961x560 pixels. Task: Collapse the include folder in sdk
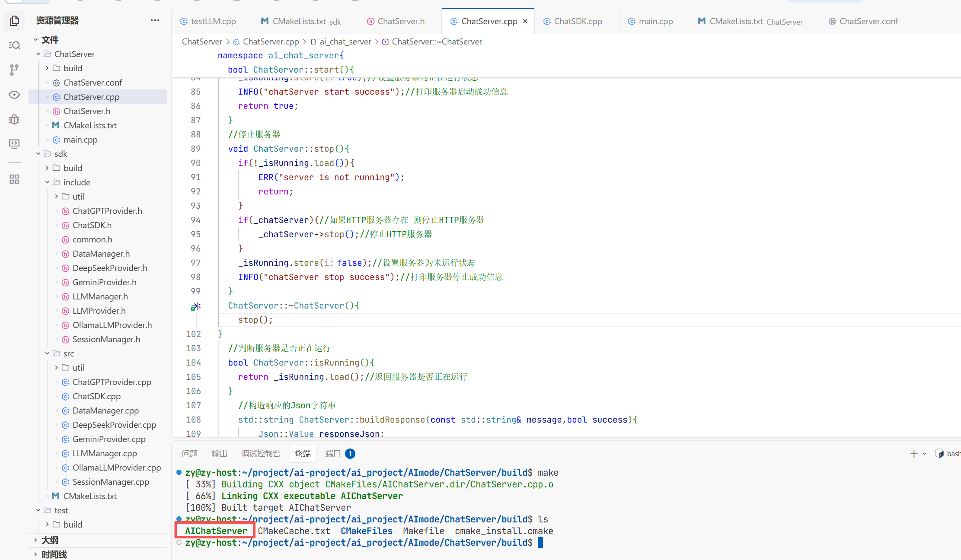tap(48, 182)
